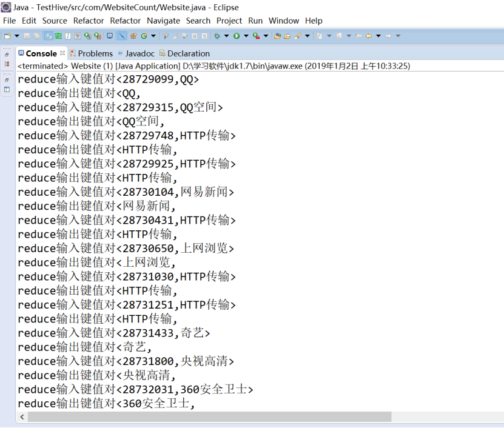This screenshot has height=428, width=504.
Task: Open the Next Annotation dropdown arrow
Action: [329, 36]
